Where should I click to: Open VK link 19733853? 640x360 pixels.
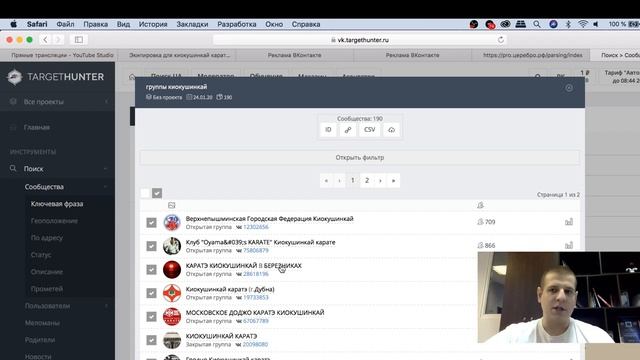coord(256,298)
